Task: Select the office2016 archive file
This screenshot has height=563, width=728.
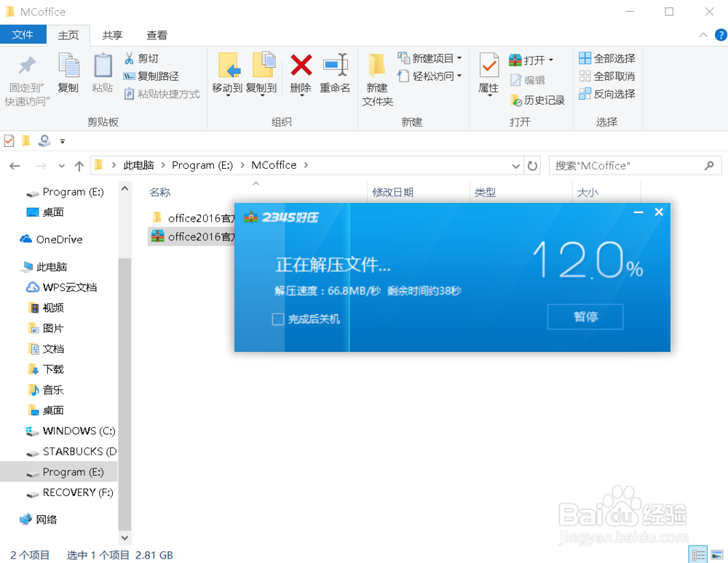Action: click(191, 236)
